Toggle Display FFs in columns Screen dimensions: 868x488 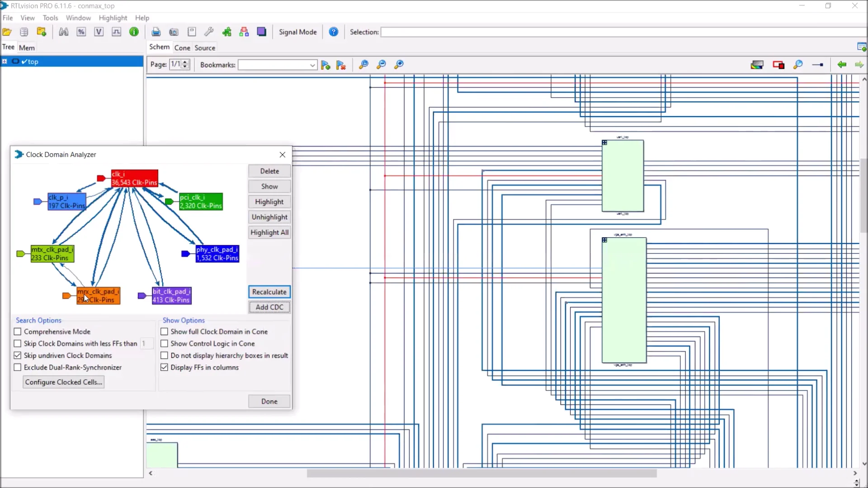pyautogui.click(x=165, y=367)
